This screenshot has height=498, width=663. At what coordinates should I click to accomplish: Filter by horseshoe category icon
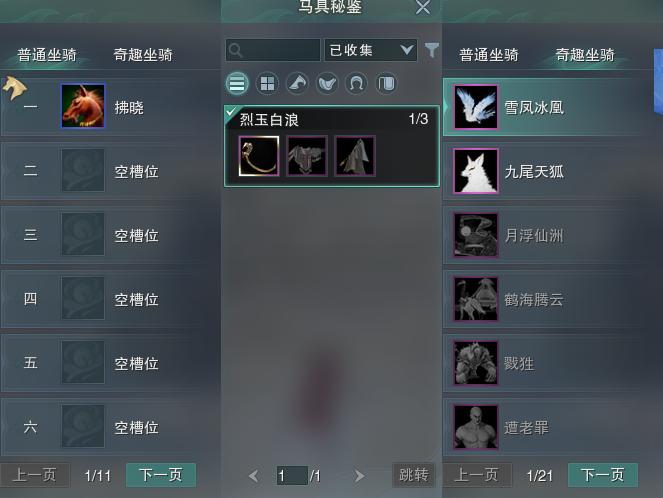(x=356, y=83)
